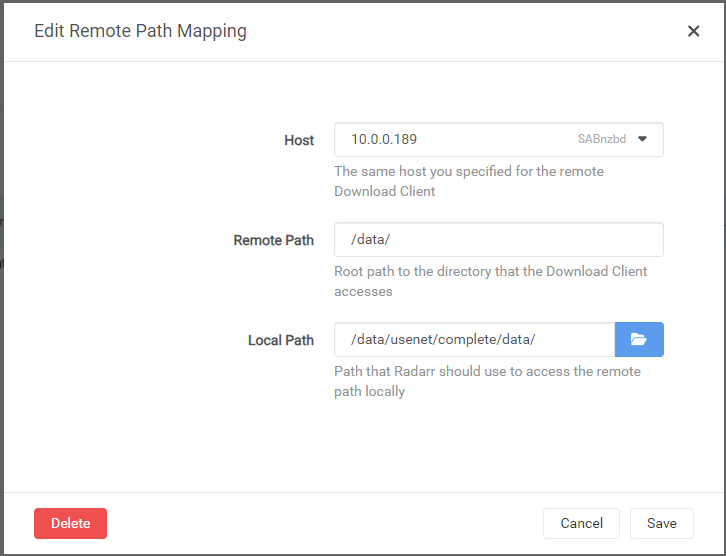This screenshot has height=556, width=726.
Task: Delete this remote path mapping
Action: (70, 523)
